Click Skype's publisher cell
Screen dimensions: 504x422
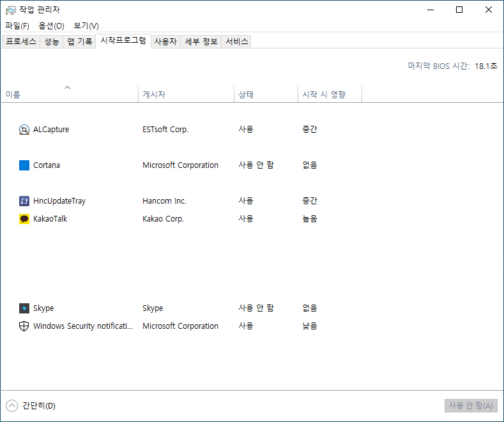tap(153, 308)
